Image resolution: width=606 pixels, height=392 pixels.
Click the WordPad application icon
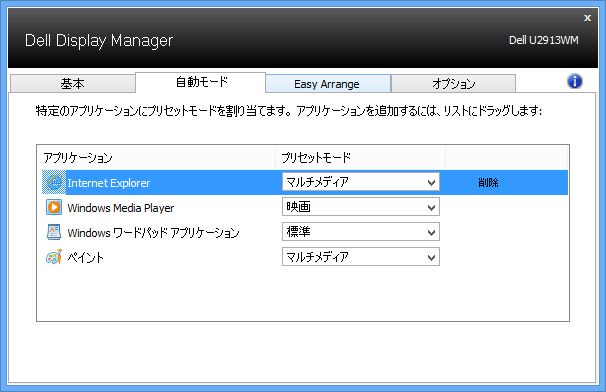pyautogui.click(x=54, y=232)
